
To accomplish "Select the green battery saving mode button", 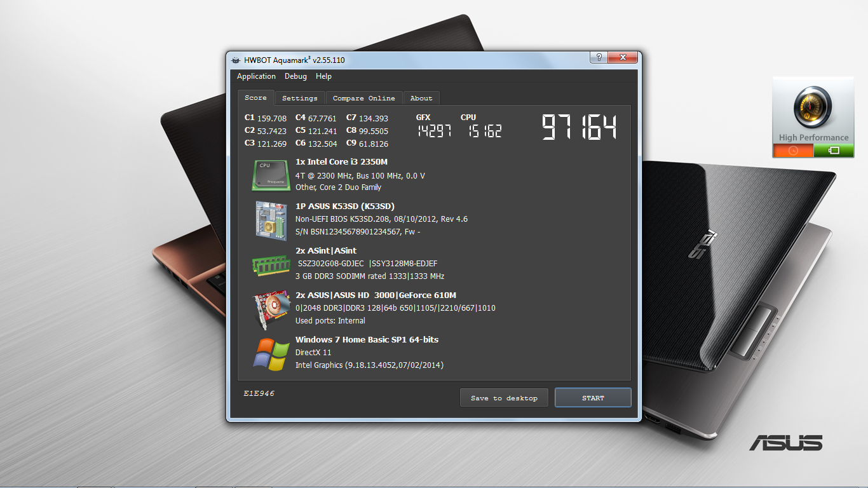I will (x=834, y=151).
